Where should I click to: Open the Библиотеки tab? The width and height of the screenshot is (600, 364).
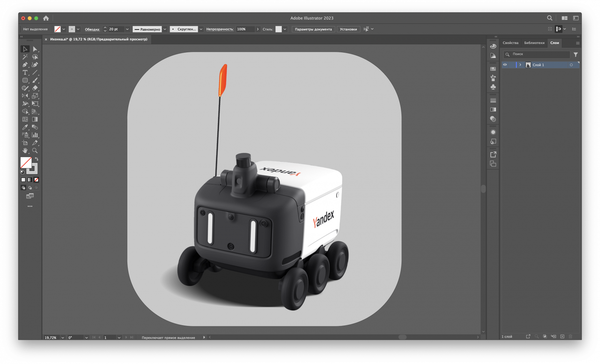534,43
